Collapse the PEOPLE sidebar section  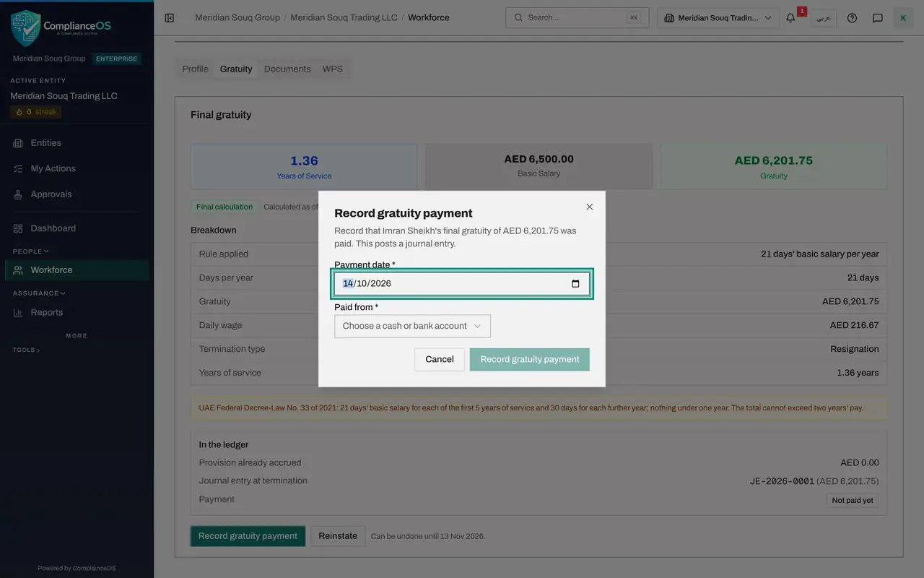(31, 251)
